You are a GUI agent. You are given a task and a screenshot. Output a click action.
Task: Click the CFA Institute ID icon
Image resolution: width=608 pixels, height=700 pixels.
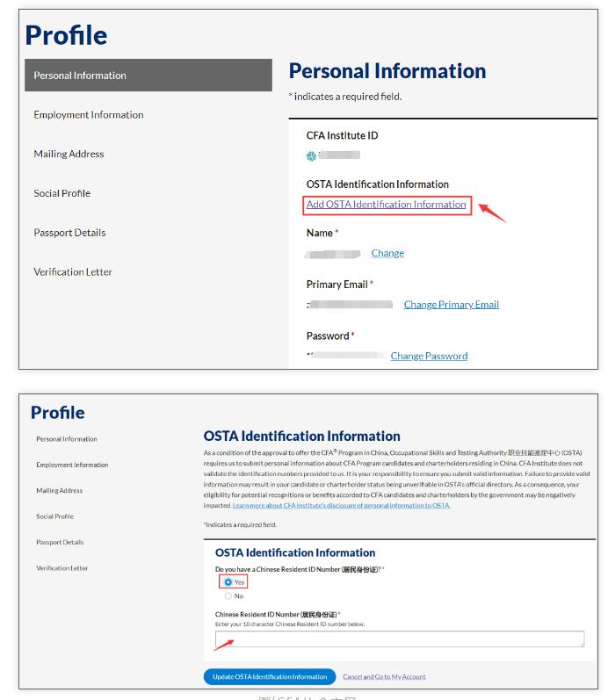(311, 155)
